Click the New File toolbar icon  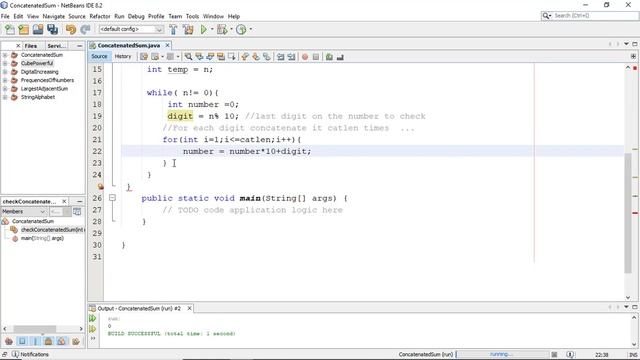[9, 29]
